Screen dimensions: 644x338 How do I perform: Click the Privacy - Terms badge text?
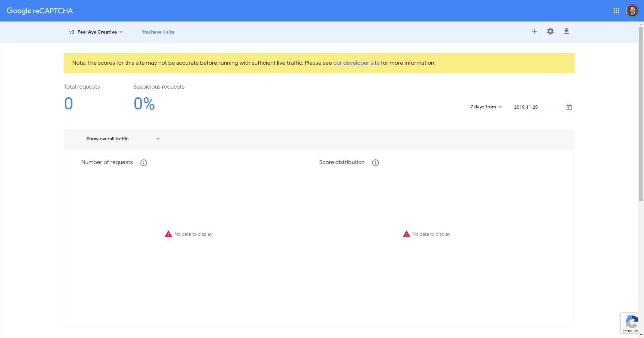[631, 331]
